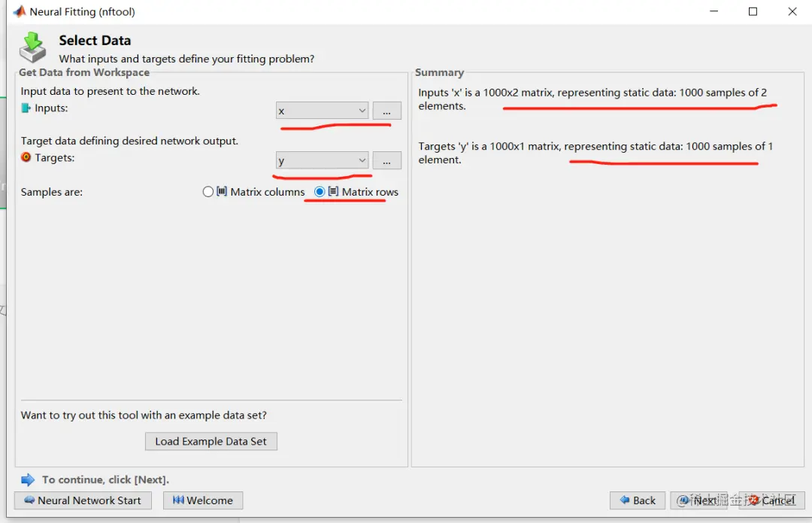Click the 'Summary' panel title
812x523 pixels.
(439, 72)
